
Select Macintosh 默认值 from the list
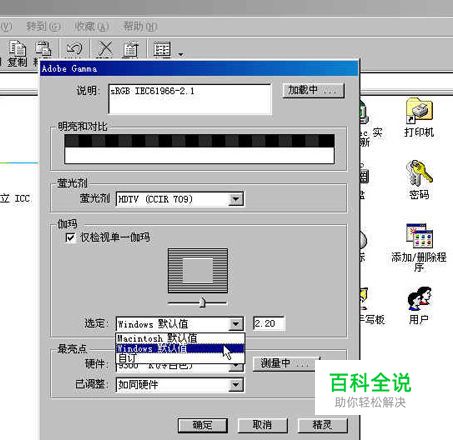click(x=180, y=338)
